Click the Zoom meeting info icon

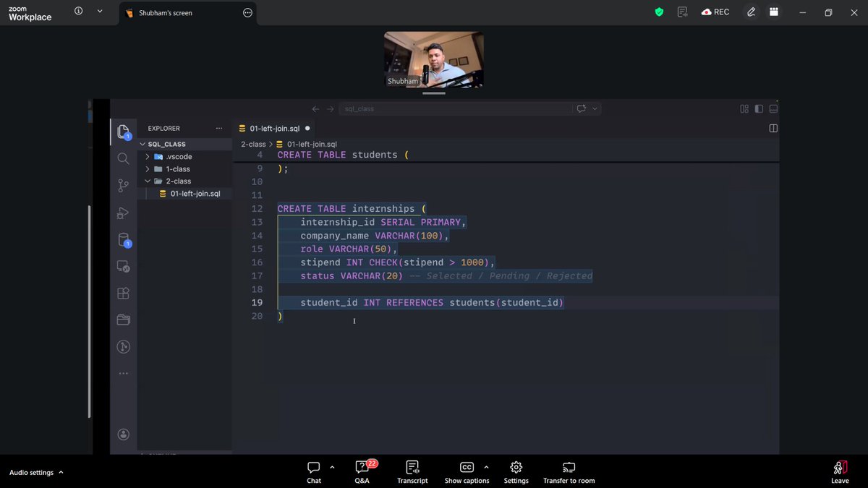pos(78,11)
